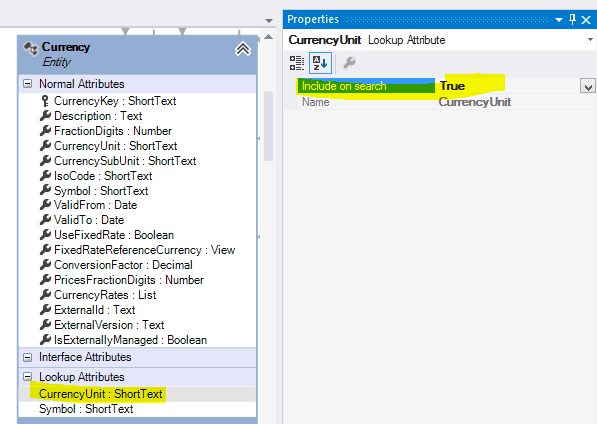Select the FixedRateReferenceCurrency : View attribute
Viewport: 597px width, 424px height.
tap(144, 250)
